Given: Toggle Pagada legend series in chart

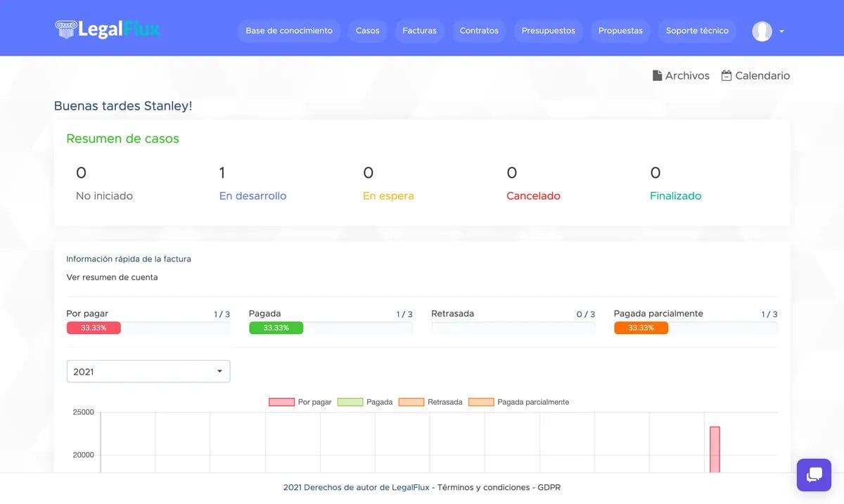Looking at the screenshot, I should [x=350, y=402].
